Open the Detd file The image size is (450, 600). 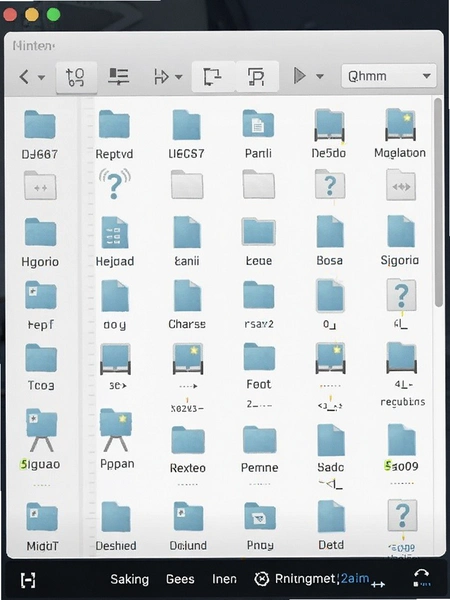pos(331,517)
